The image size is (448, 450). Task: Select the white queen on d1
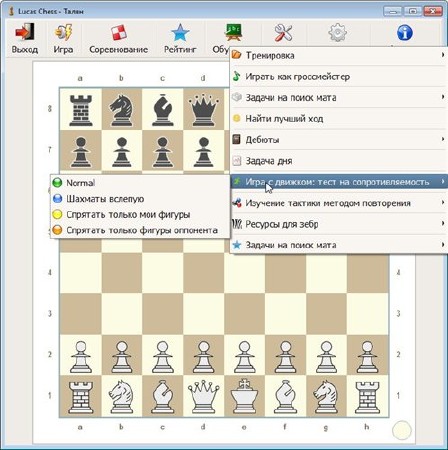[x=203, y=397]
